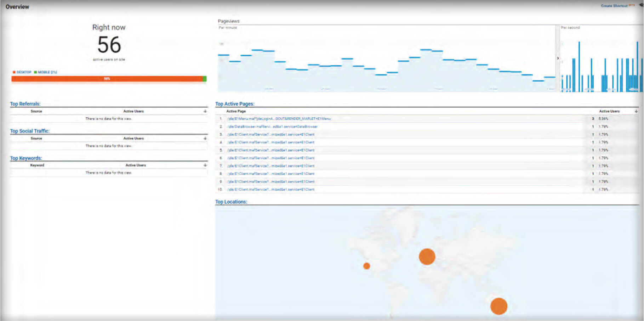Click the sort arrow in Top Referrals table
The height and width of the screenshot is (321, 644).
205,111
